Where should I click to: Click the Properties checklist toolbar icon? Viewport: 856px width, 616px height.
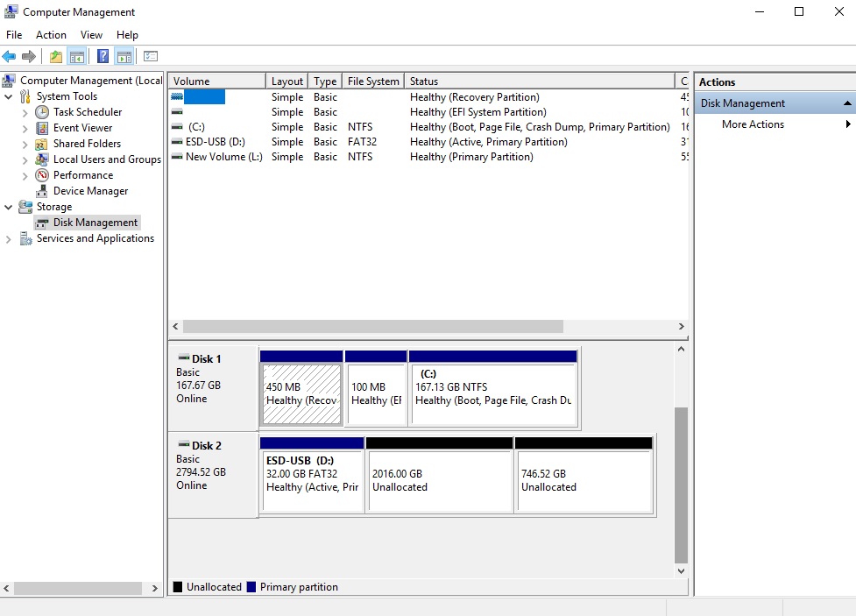pyautogui.click(x=151, y=56)
